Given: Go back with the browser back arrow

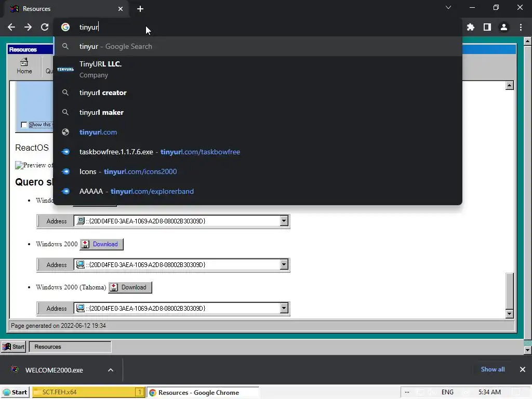Looking at the screenshot, I should (x=11, y=27).
